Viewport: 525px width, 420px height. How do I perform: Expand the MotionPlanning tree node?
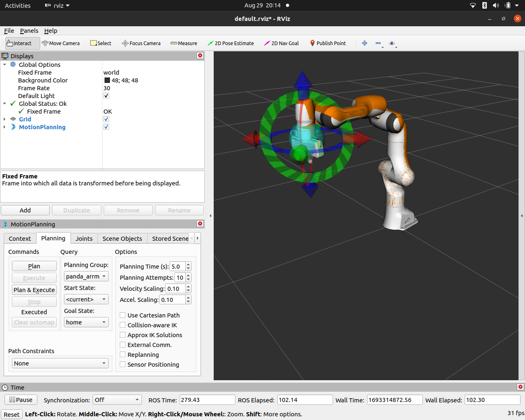(5, 127)
